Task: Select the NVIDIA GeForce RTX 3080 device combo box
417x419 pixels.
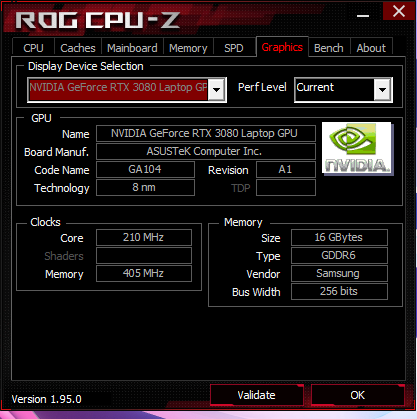Action: click(127, 90)
